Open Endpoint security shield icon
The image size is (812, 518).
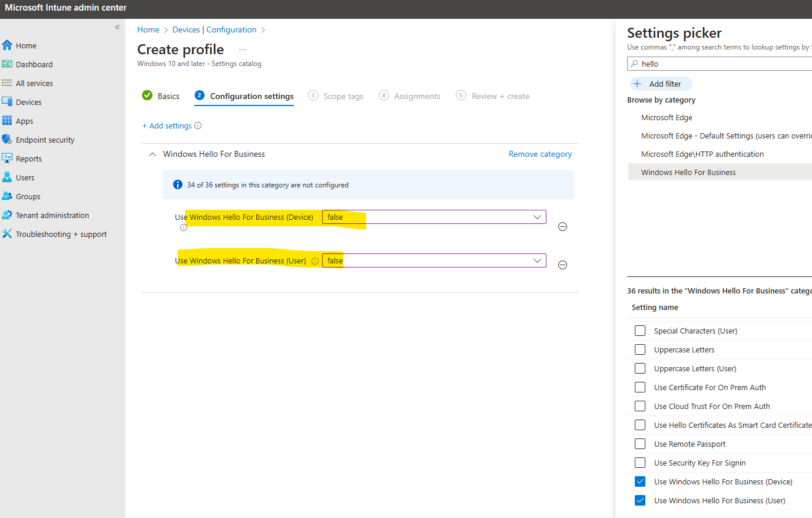[x=7, y=140]
